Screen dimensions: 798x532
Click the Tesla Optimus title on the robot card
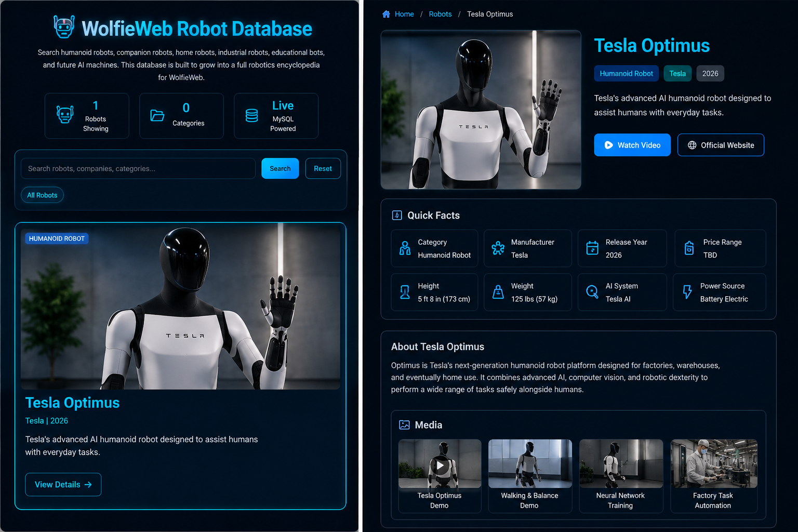(72, 403)
